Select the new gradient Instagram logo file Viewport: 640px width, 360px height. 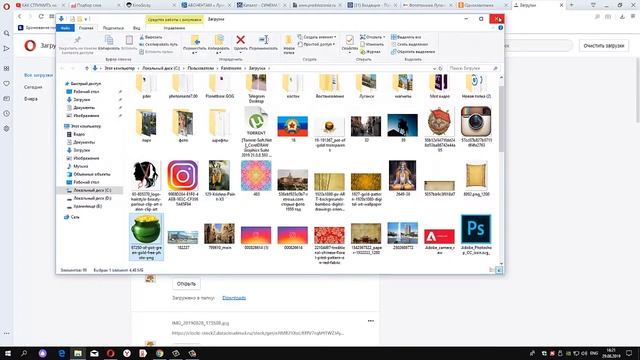tap(183, 176)
